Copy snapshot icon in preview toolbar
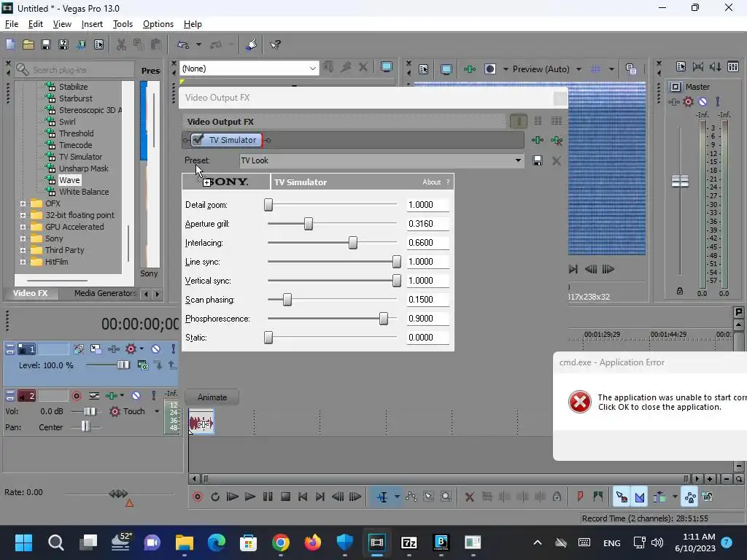Viewport: 747px width, 560px height. [x=631, y=69]
